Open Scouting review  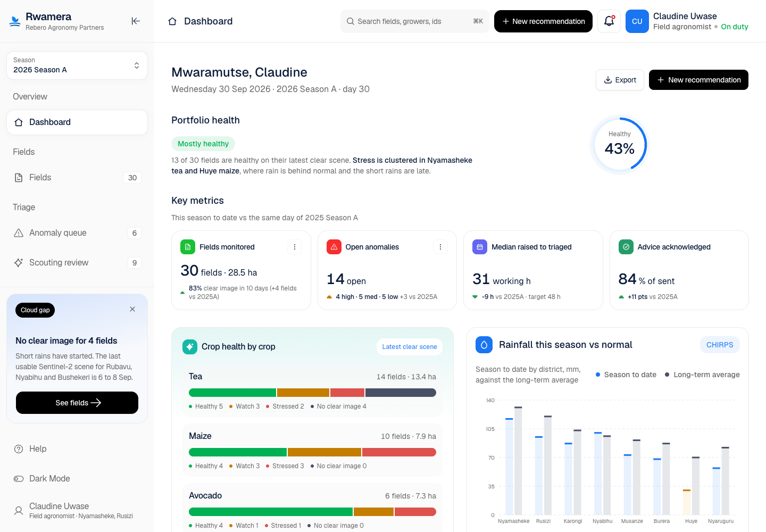pos(77,263)
